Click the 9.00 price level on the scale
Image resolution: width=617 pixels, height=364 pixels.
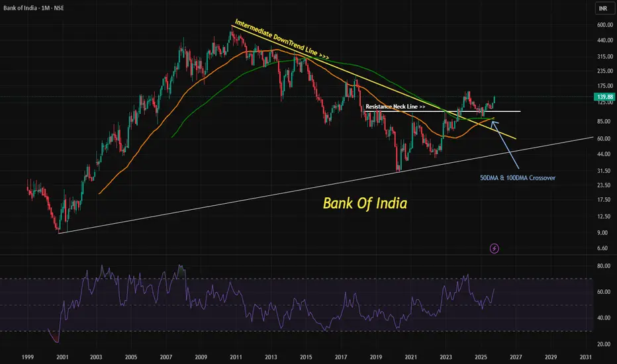602,233
